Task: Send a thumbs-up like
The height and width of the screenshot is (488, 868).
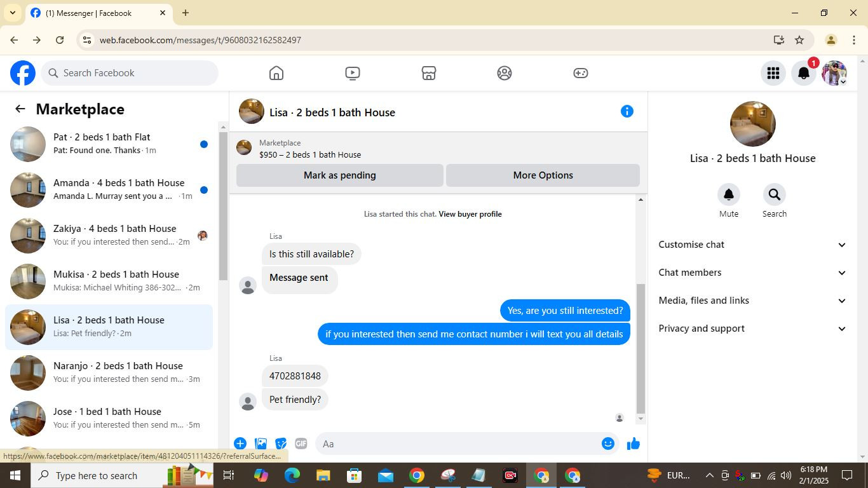Action: pos(634,444)
